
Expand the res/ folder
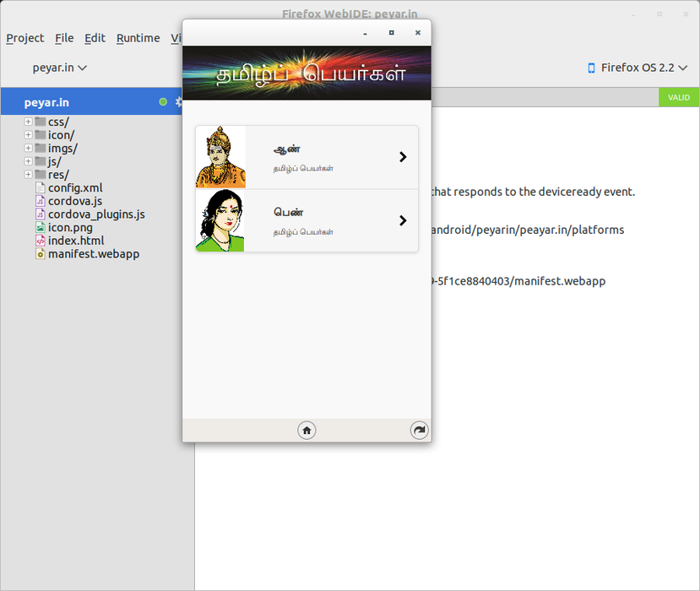28,175
